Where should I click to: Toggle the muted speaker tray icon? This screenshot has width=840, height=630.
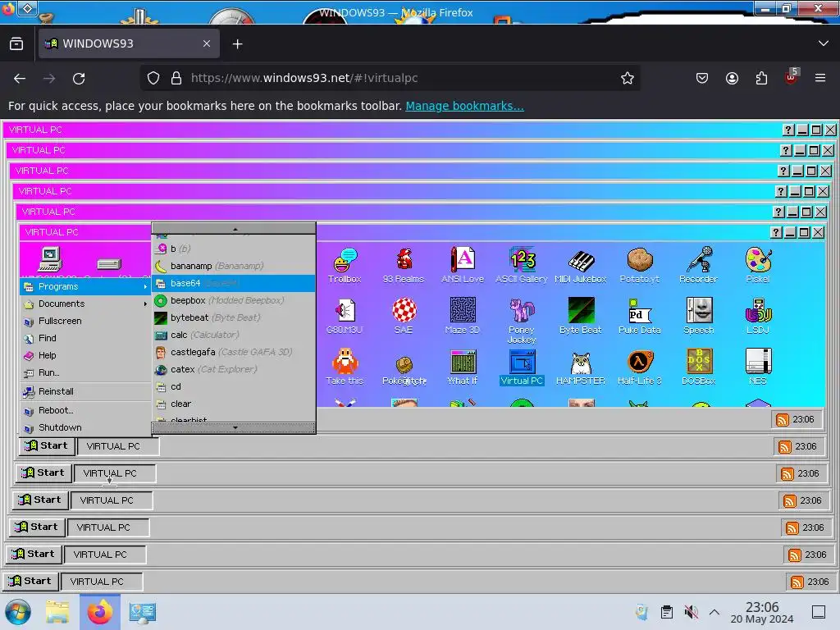[691, 612]
